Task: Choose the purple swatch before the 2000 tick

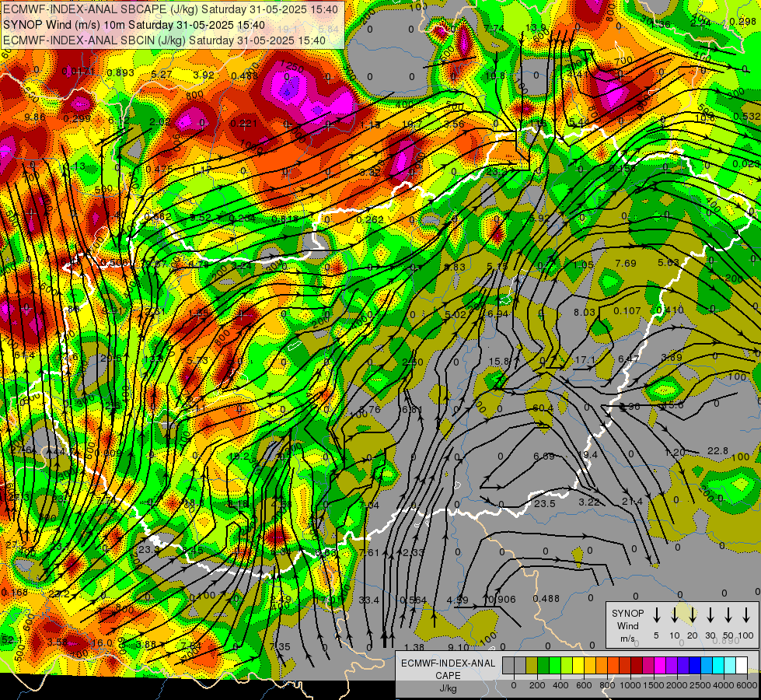Action: 672,665
